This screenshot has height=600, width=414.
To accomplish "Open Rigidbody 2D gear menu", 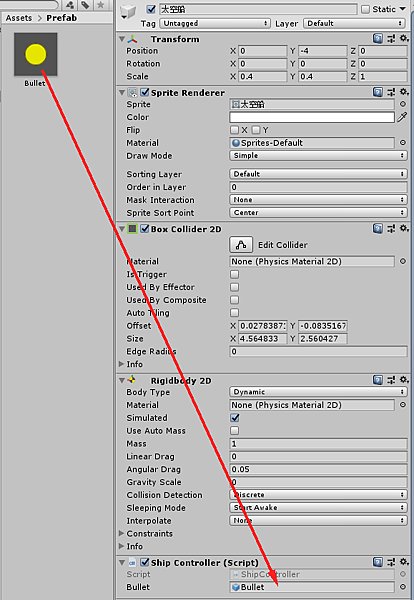I will 404,380.
